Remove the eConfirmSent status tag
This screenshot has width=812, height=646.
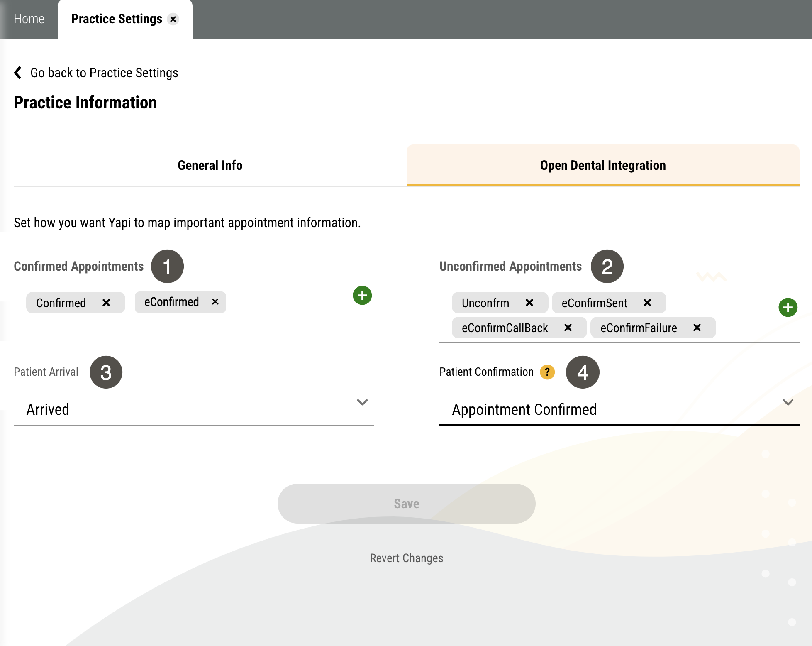[647, 303]
